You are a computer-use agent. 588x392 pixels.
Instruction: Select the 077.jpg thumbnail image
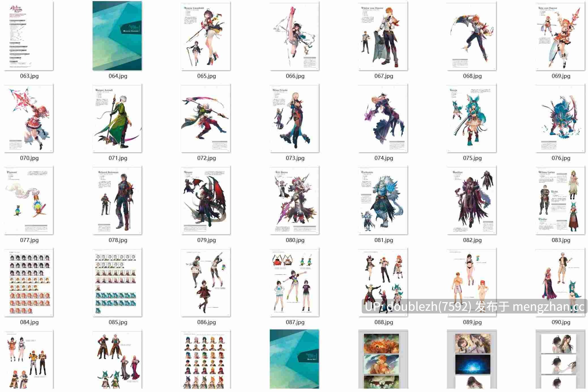click(x=29, y=200)
